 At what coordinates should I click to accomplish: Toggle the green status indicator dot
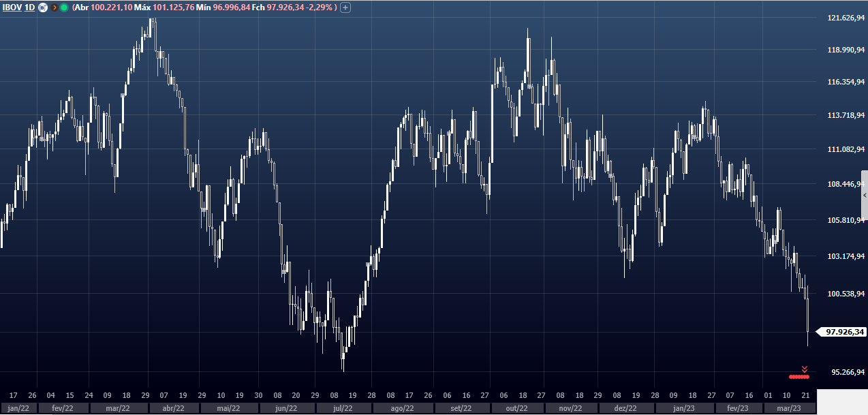pos(64,7)
